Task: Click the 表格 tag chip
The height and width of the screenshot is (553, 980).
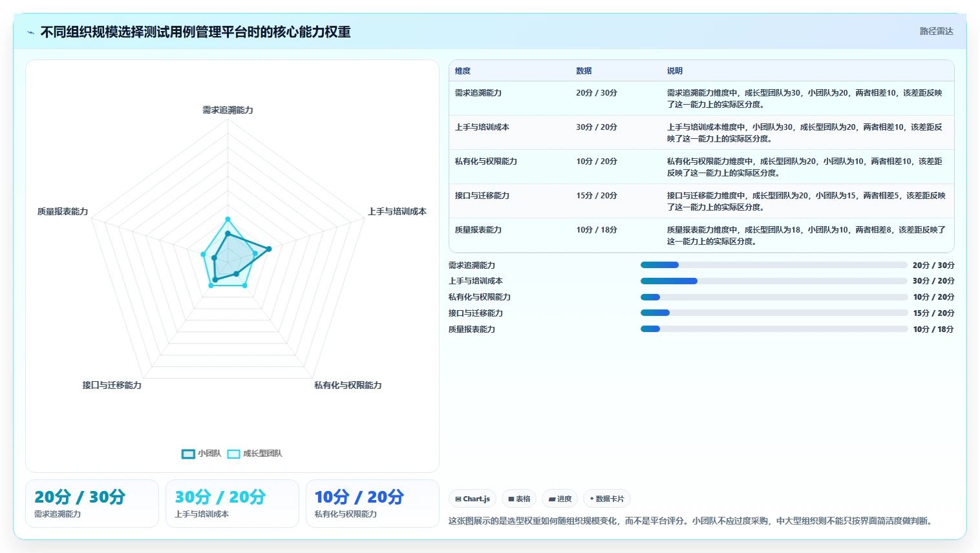Action: click(x=519, y=499)
